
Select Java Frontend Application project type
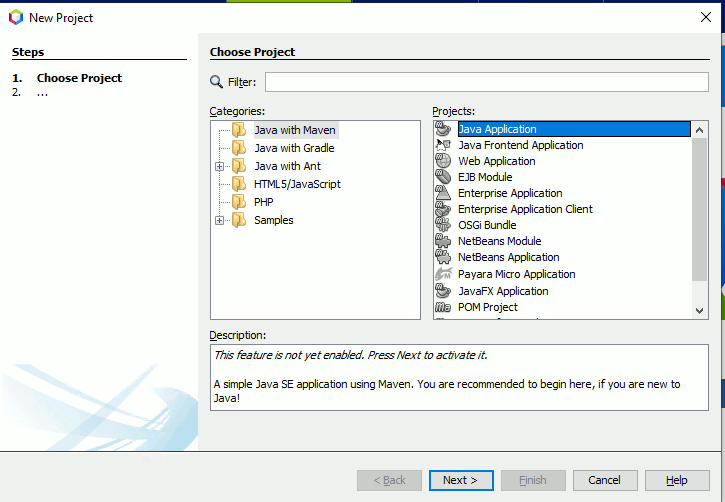coord(521,145)
